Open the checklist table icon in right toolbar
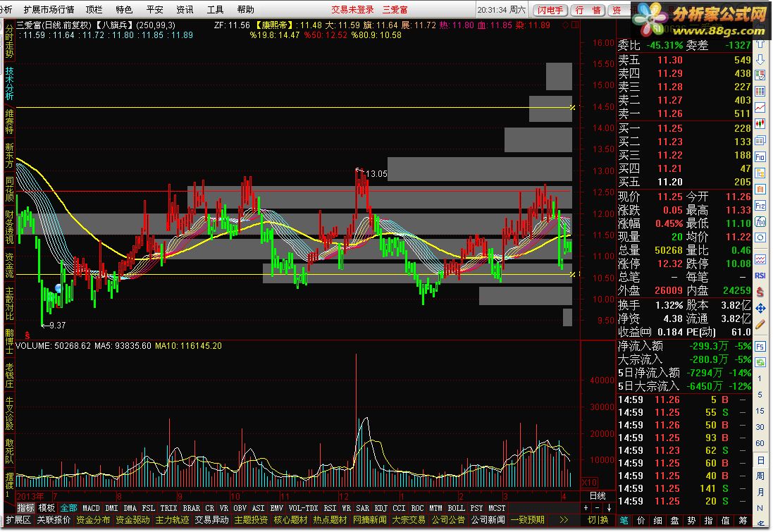The height and width of the screenshot is (532, 773). [760, 75]
